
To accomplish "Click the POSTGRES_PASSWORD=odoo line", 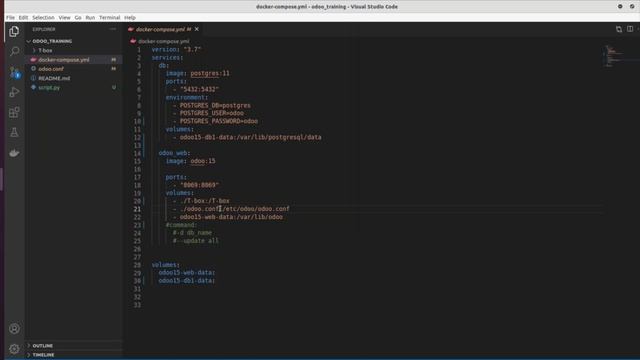I will click(218, 121).
